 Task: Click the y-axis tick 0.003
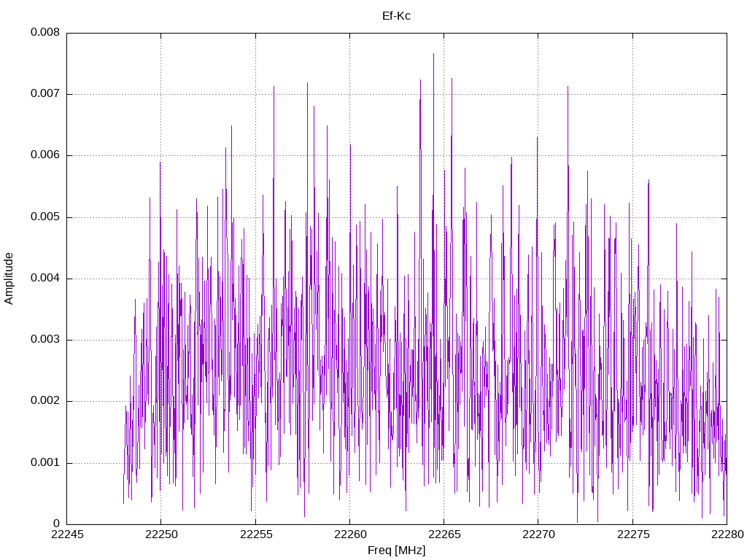click(45, 340)
